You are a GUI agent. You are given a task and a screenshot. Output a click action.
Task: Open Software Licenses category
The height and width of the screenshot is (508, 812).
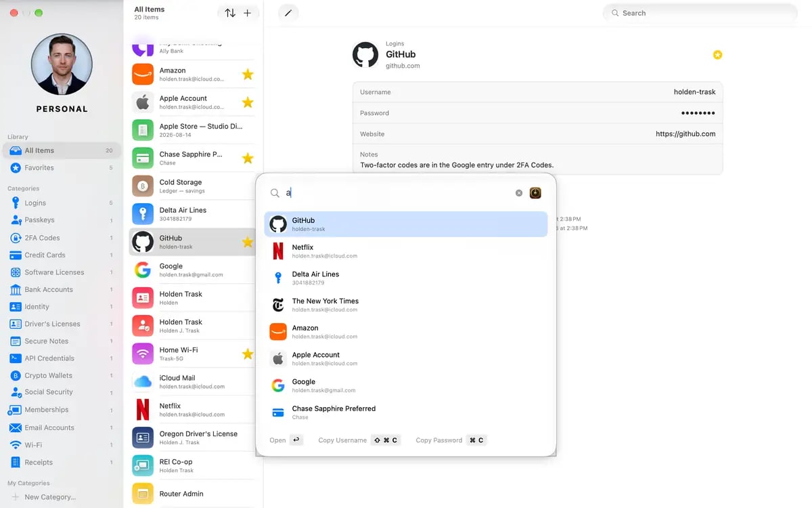pos(62,272)
